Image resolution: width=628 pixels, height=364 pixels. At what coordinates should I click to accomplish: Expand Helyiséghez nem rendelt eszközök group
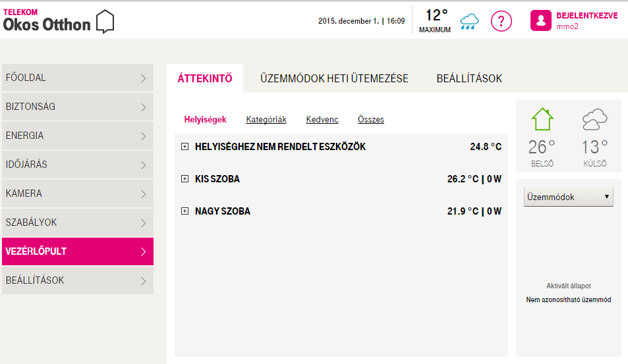pyautogui.click(x=185, y=147)
